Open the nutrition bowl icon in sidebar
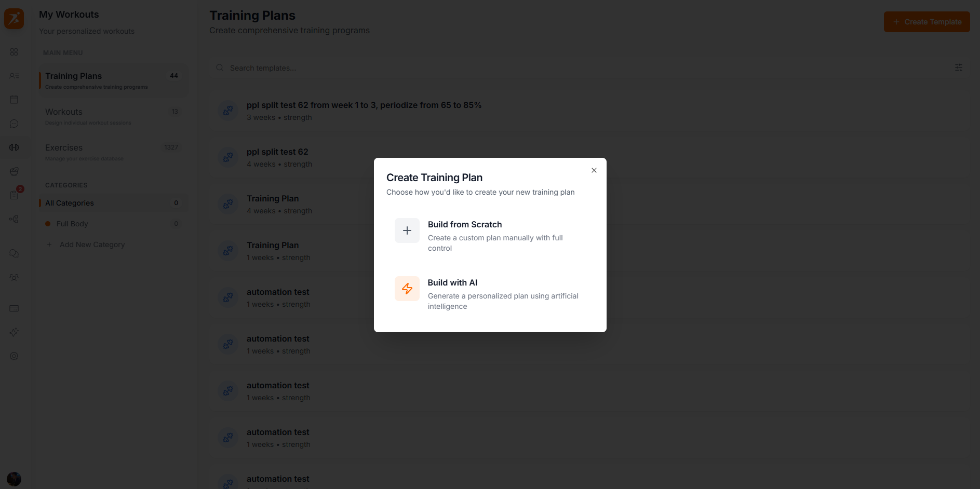Image resolution: width=980 pixels, height=489 pixels. pyautogui.click(x=14, y=171)
